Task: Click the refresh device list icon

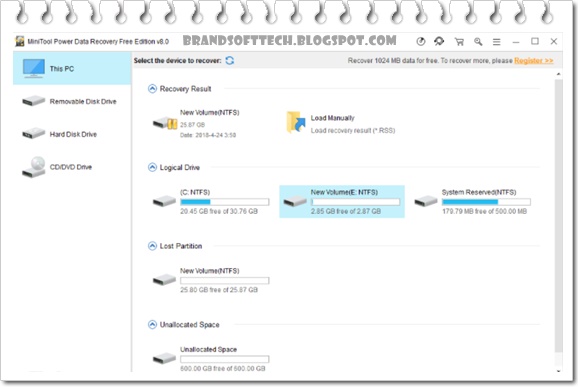Action: pyautogui.click(x=230, y=60)
